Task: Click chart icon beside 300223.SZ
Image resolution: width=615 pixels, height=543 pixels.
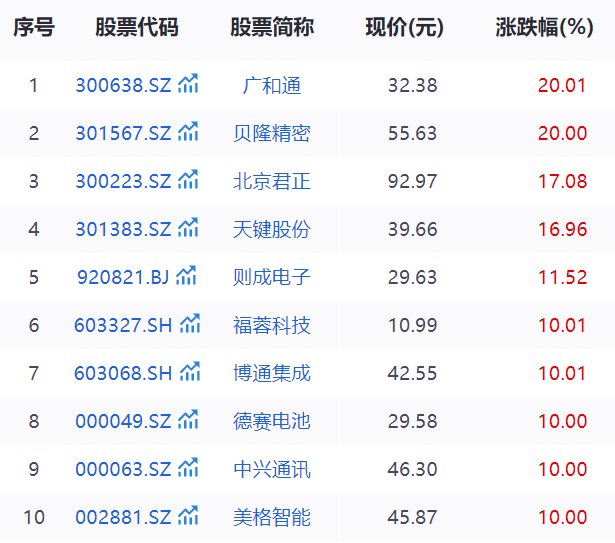Action: pyautogui.click(x=188, y=180)
